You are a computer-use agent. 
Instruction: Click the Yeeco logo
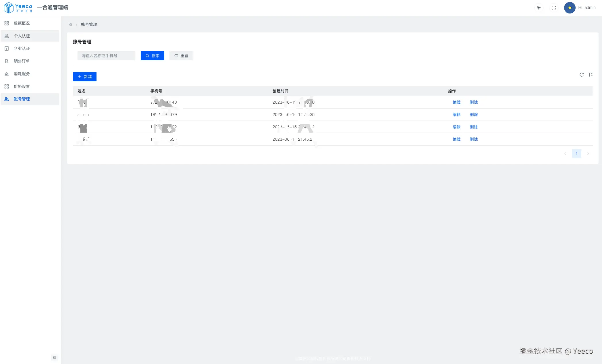pyautogui.click(x=18, y=7)
